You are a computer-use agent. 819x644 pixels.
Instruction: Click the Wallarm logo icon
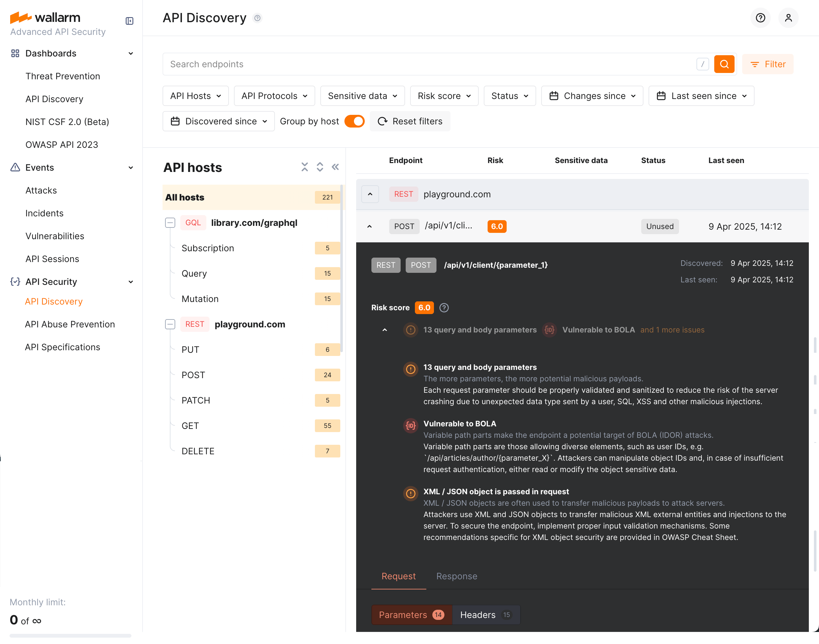21,17
